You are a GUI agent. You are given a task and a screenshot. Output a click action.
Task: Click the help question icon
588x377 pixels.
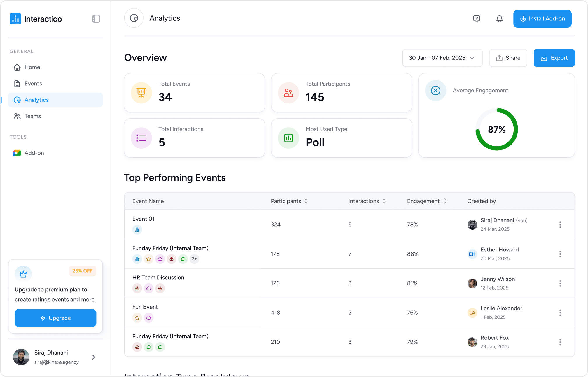[476, 19]
